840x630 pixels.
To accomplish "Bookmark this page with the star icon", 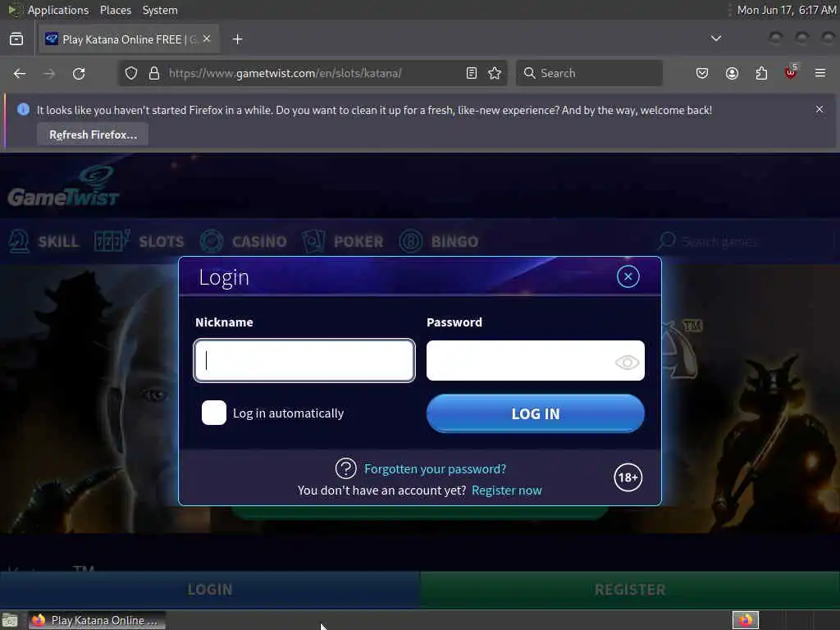I will click(x=495, y=73).
